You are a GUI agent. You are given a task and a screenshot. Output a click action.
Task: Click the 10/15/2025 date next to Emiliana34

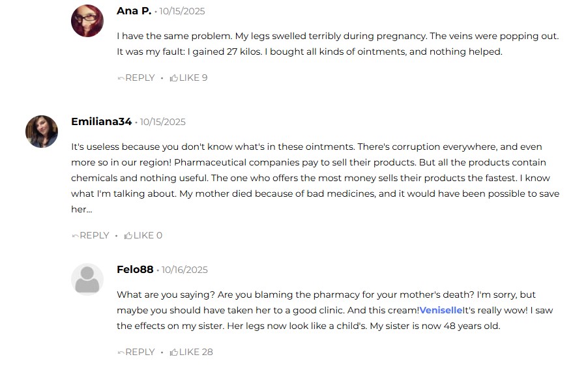point(162,122)
